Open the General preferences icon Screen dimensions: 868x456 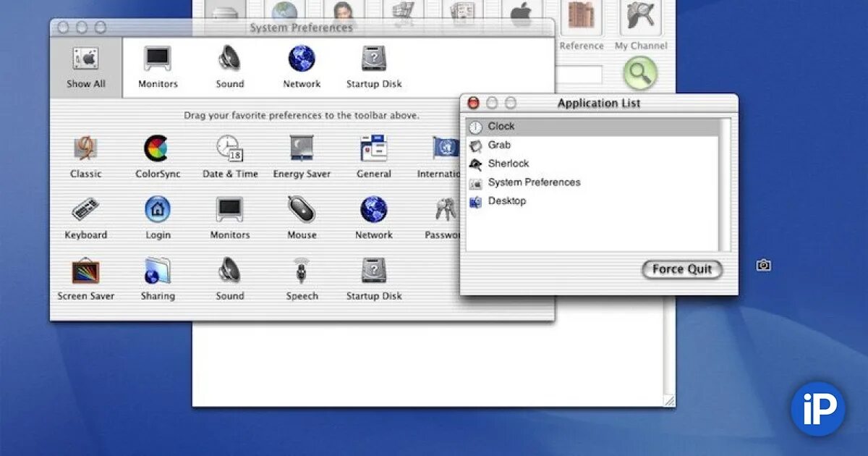374,156
